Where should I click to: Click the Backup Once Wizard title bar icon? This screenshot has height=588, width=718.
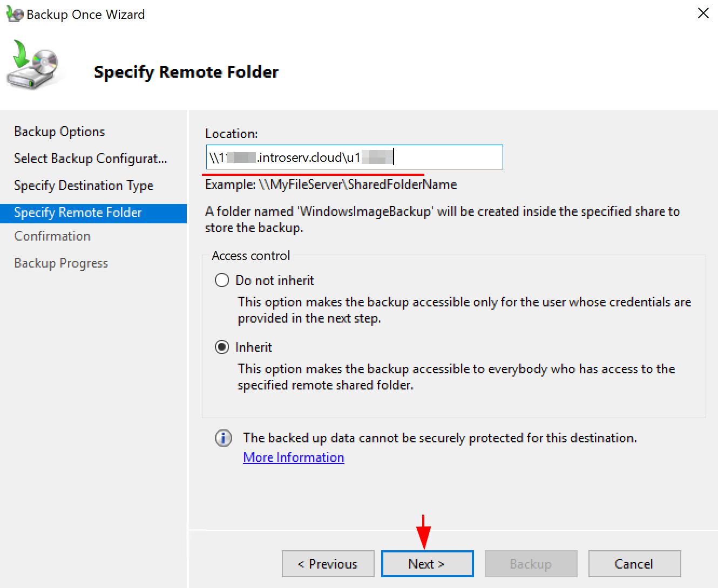click(x=15, y=14)
